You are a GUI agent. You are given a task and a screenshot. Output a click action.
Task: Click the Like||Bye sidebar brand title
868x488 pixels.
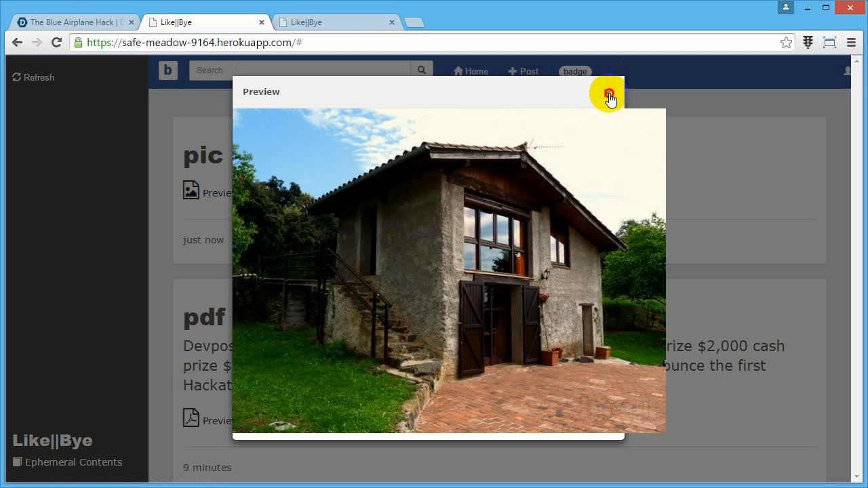click(x=52, y=441)
